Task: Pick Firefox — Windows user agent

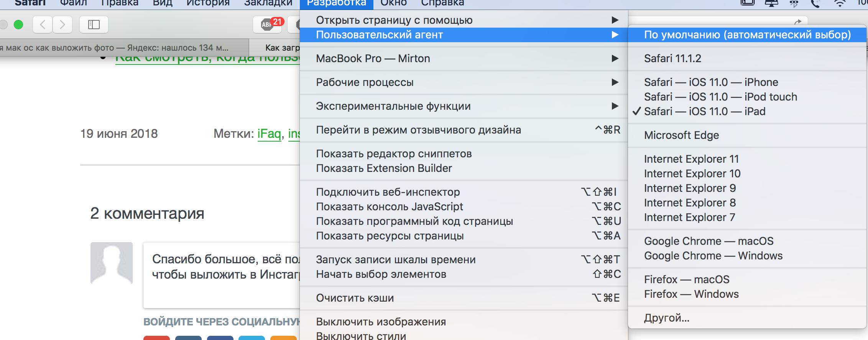Action: tap(747, 294)
